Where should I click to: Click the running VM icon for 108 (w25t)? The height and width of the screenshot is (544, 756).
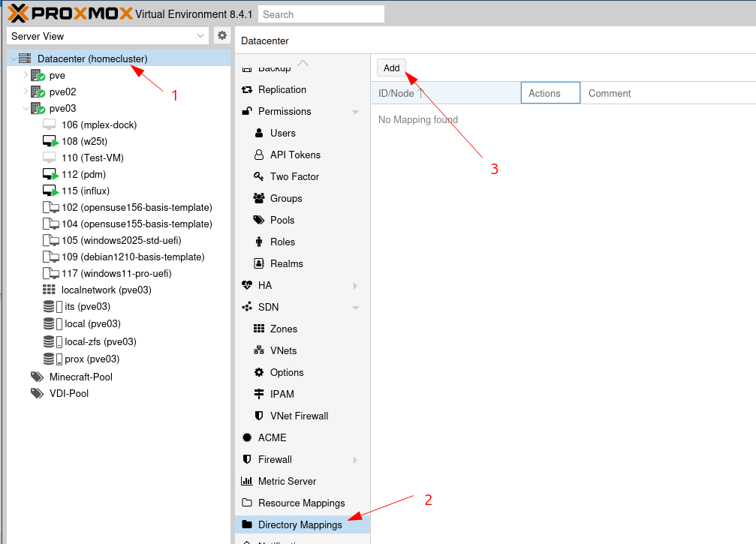pos(50,141)
